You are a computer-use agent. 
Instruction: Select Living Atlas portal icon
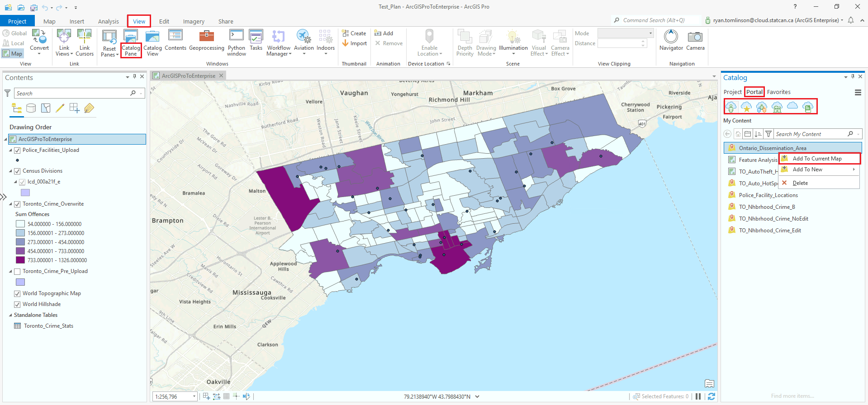(808, 107)
